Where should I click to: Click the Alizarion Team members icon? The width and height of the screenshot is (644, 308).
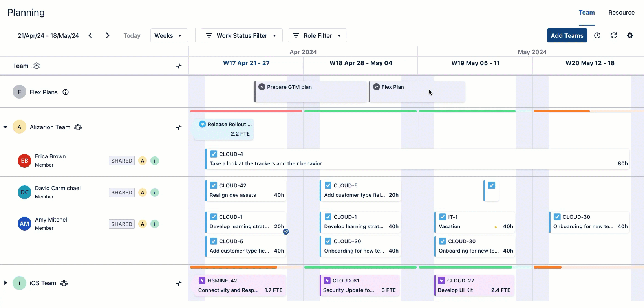[78, 127]
